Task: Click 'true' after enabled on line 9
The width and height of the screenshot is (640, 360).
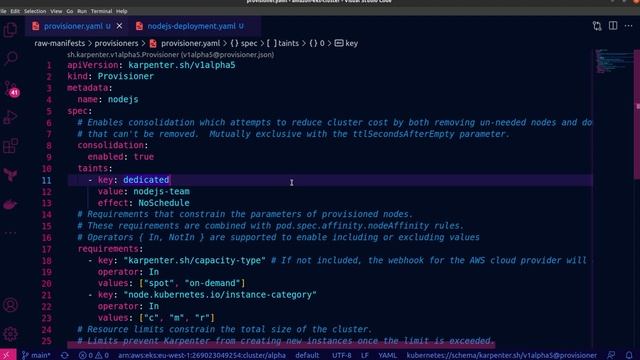Action: [144, 157]
